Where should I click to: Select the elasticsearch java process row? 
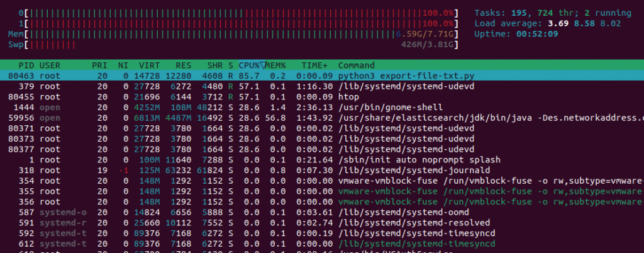(x=322, y=118)
